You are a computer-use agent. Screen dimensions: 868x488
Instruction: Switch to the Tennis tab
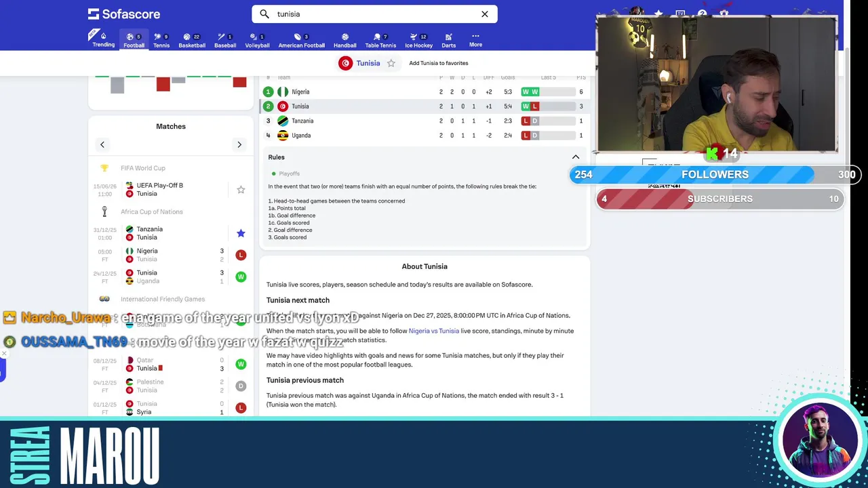click(x=161, y=41)
